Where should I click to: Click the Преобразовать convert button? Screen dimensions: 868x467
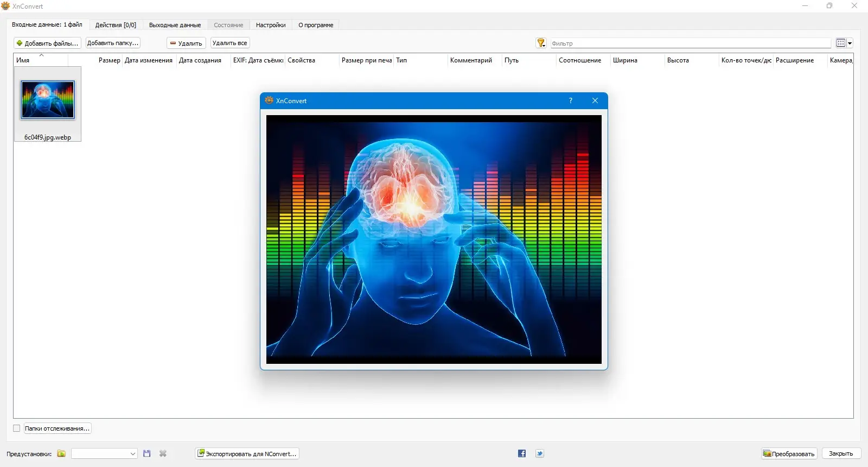pos(789,453)
